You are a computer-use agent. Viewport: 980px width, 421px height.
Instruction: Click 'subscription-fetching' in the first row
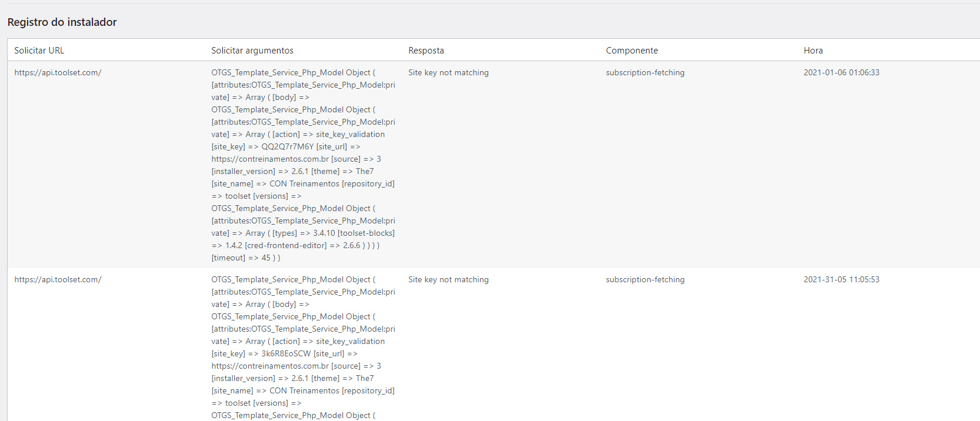(x=645, y=73)
